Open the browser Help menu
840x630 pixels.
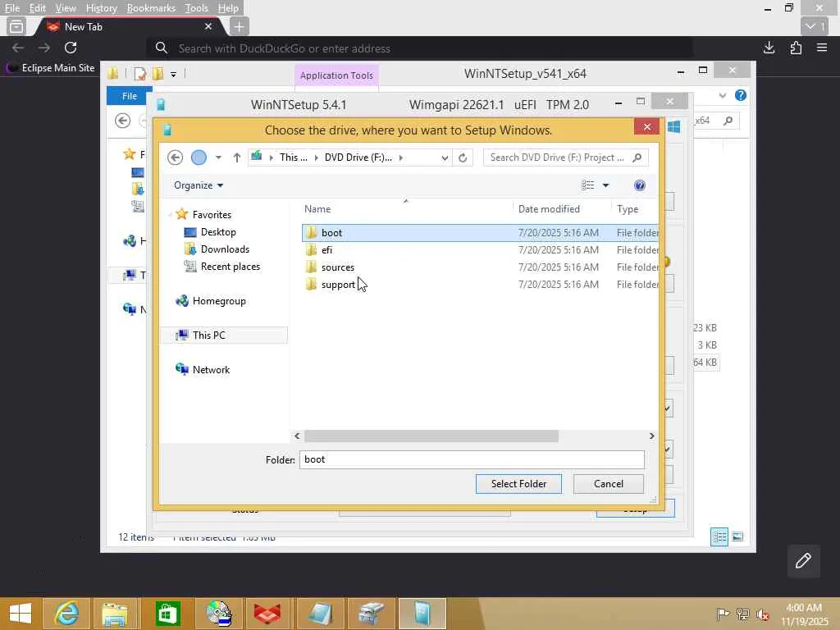tap(228, 8)
